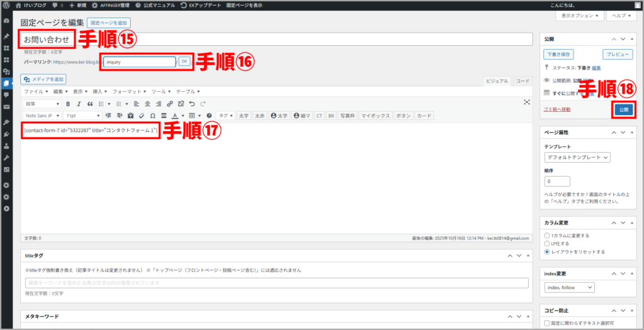This screenshot has height=330, width=644.
Task: Switch to the コード editor tab
Action: click(x=523, y=80)
